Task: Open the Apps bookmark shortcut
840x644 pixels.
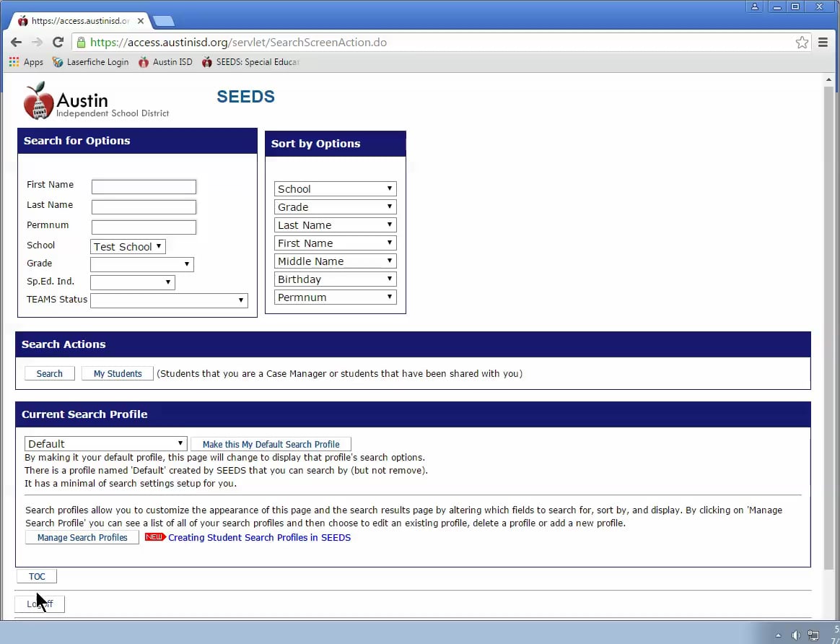Action: point(26,62)
